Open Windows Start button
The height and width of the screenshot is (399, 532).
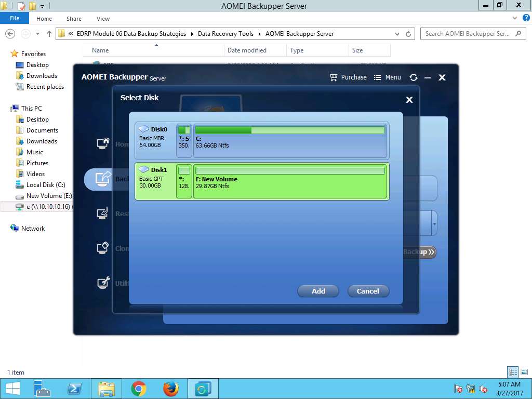tap(13, 389)
